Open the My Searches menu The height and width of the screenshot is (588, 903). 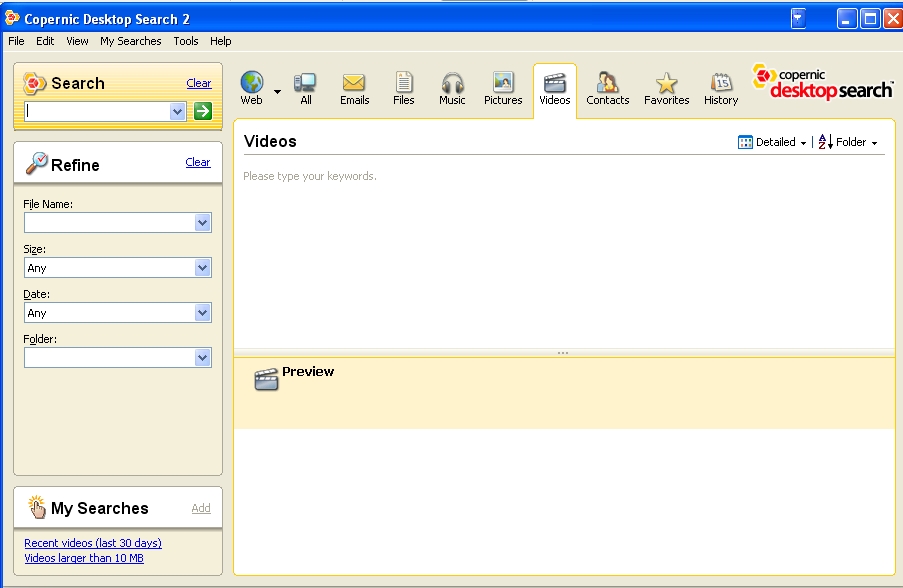[x=131, y=41]
